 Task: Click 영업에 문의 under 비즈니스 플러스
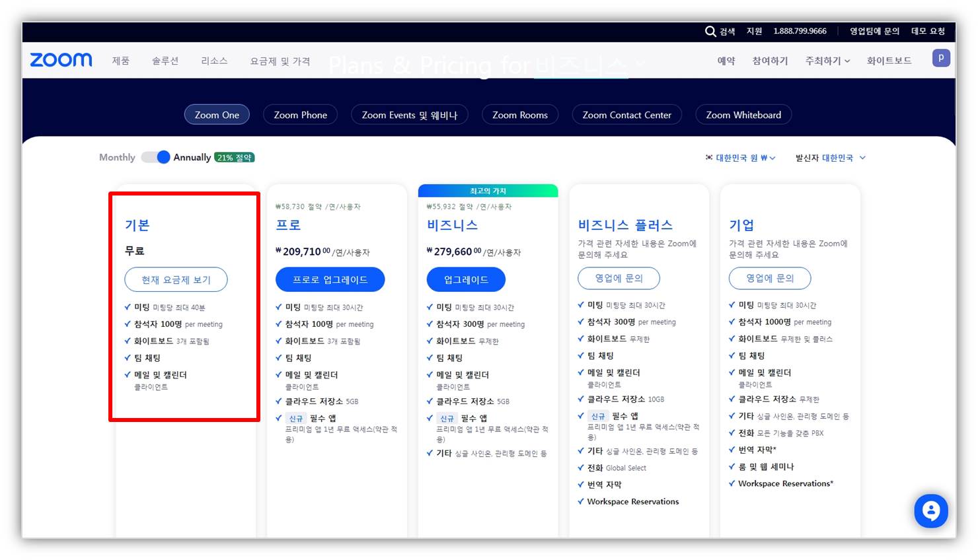(x=619, y=278)
